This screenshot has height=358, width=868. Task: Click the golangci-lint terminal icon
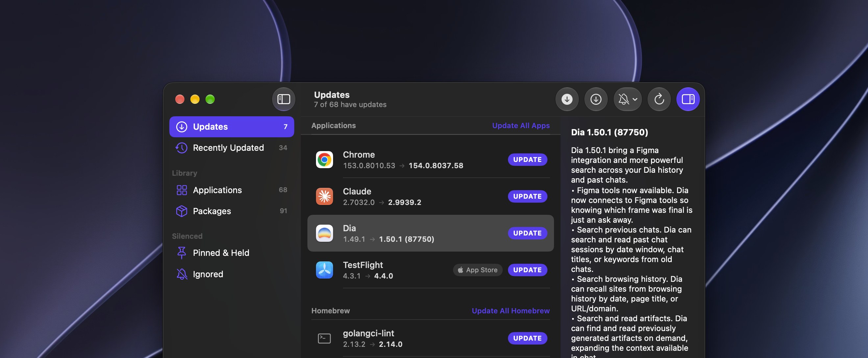(324, 338)
